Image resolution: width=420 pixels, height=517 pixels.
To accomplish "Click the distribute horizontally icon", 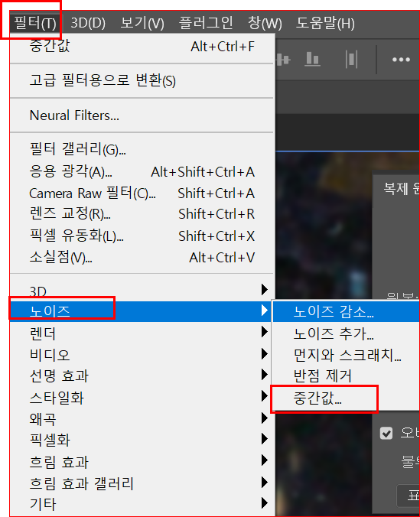I will pos(351,60).
